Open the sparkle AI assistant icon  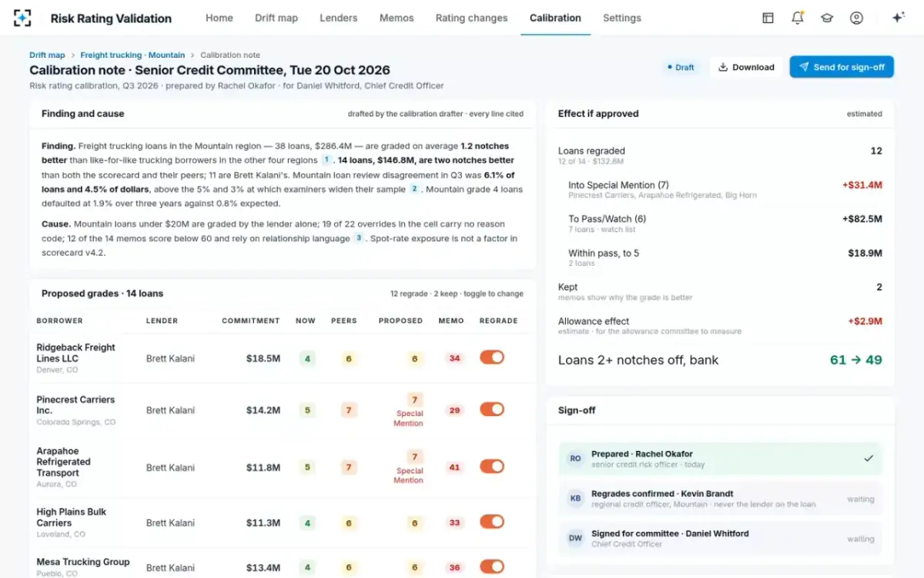click(898, 18)
